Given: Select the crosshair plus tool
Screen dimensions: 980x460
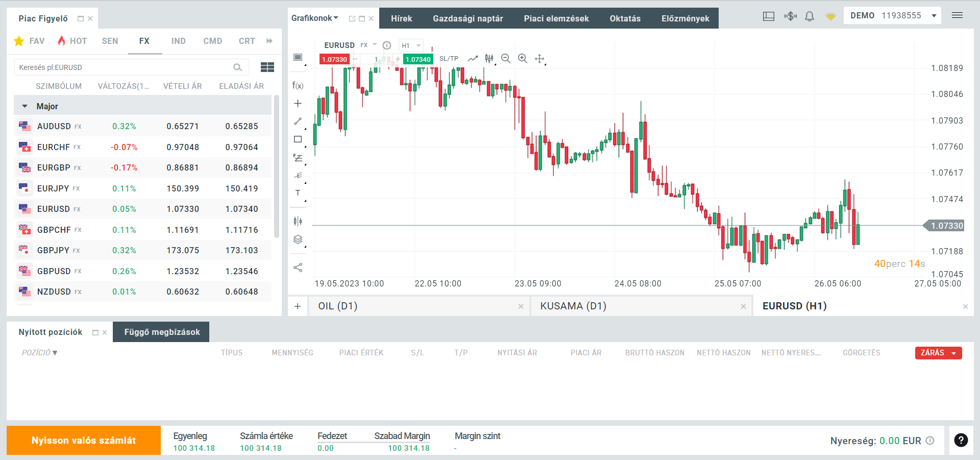Looking at the screenshot, I should [298, 103].
